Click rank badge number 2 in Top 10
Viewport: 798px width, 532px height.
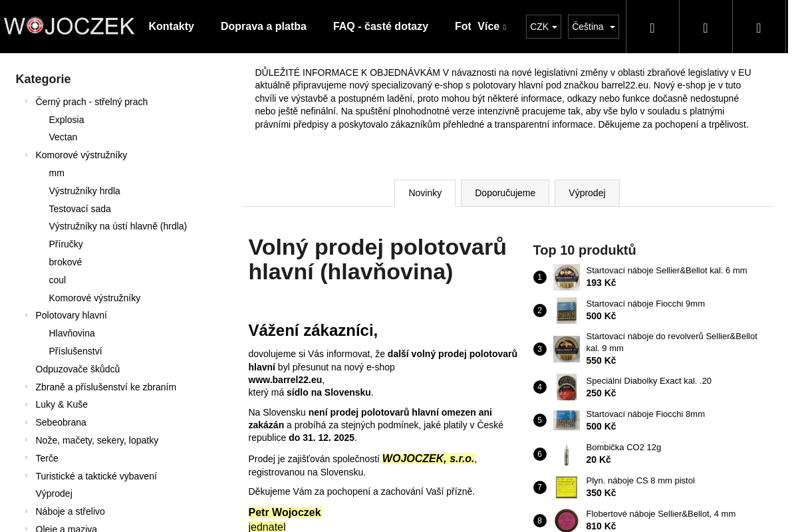pos(539,311)
